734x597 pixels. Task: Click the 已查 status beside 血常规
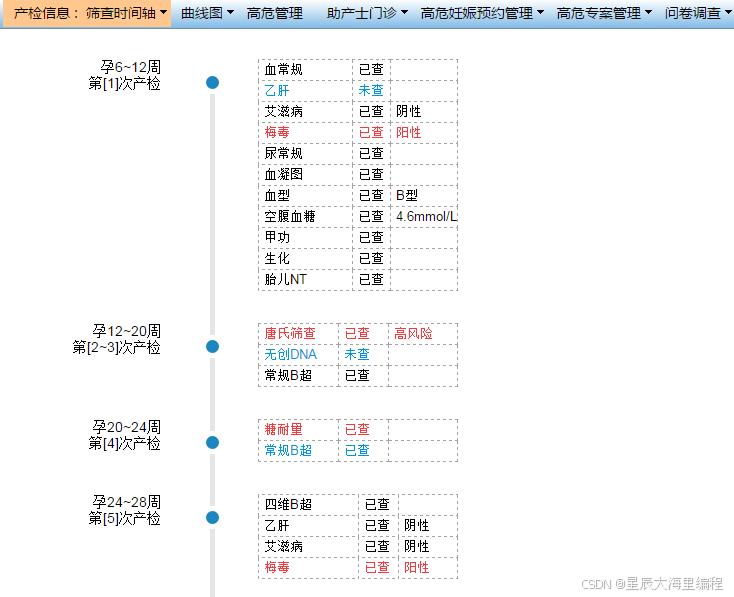[371, 69]
